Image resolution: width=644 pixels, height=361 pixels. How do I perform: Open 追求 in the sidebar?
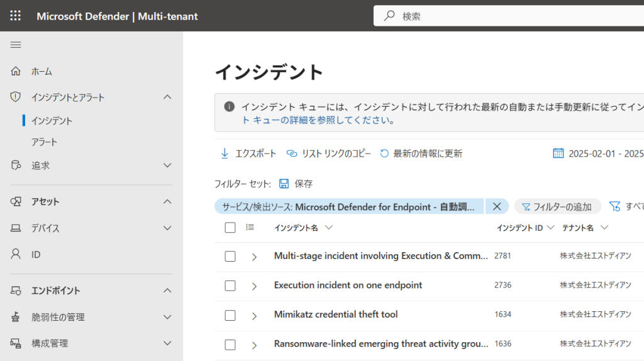pyautogui.click(x=41, y=165)
